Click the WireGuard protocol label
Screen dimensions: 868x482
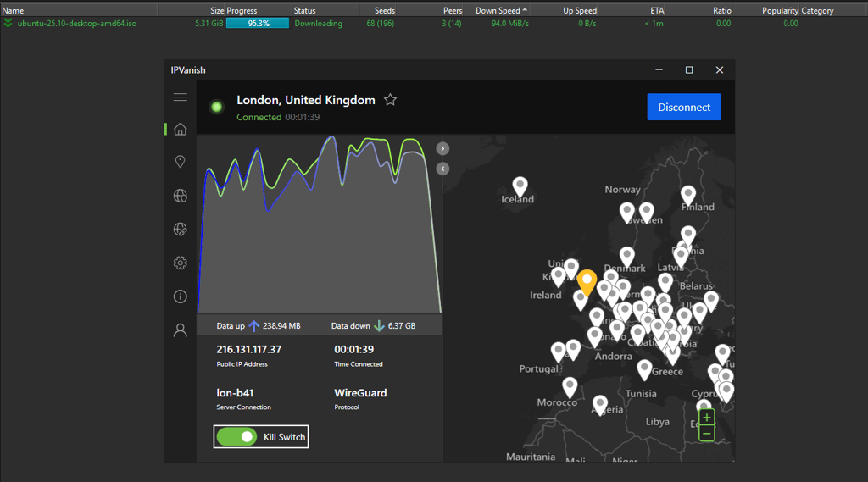[x=360, y=393]
